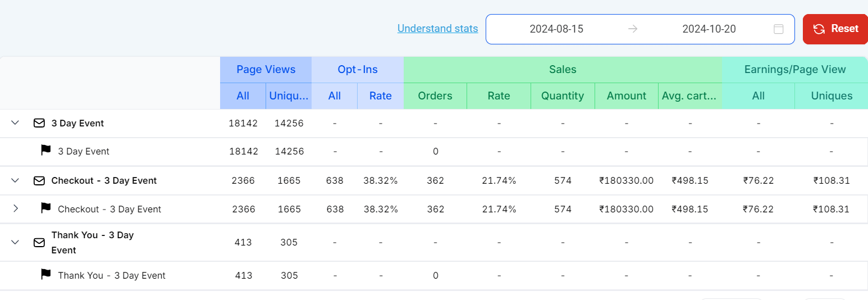Click envelope icon beside 3 Day Event
Image resolution: width=868 pixels, height=300 pixels.
click(39, 123)
